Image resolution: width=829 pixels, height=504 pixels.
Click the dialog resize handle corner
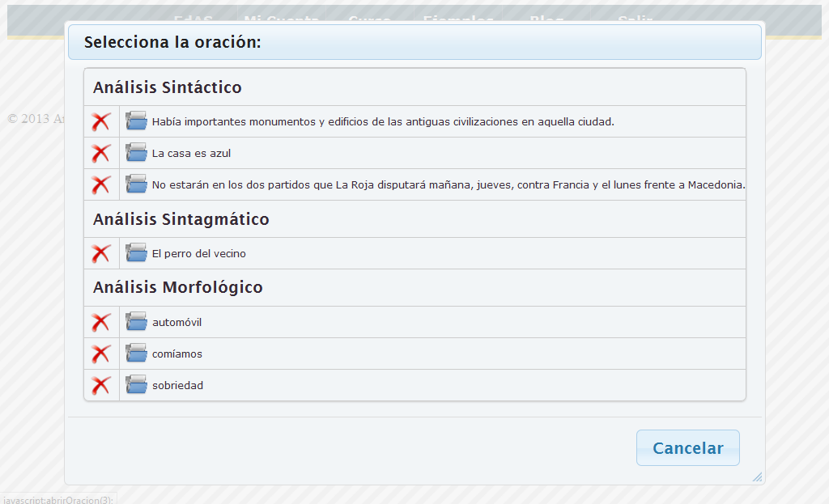pyautogui.click(x=757, y=477)
